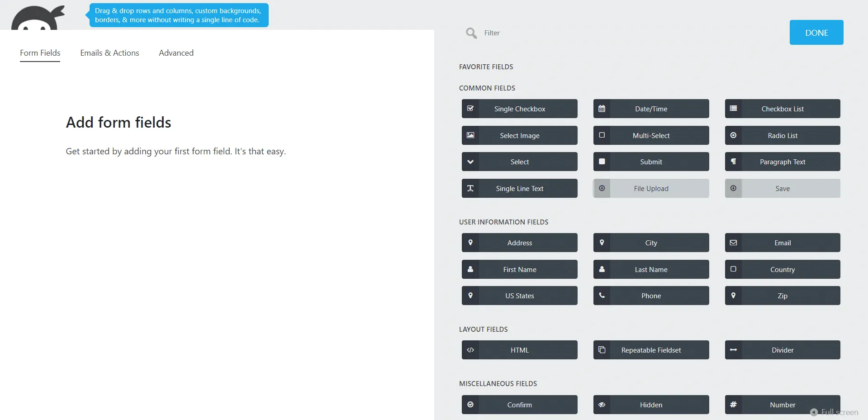This screenshot has width=868, height=420.
Task: Open the Advanced tab
Action: 176,52
